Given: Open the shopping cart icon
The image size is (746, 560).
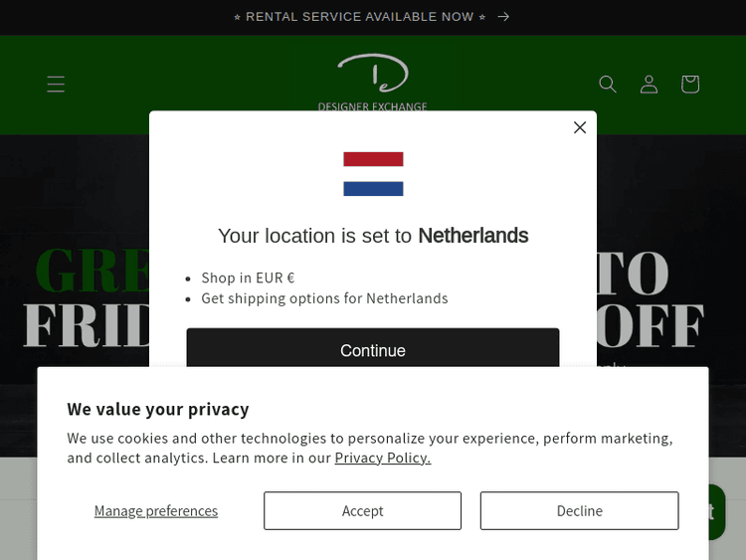Looking at the screenshot, I should click(689, 85).
